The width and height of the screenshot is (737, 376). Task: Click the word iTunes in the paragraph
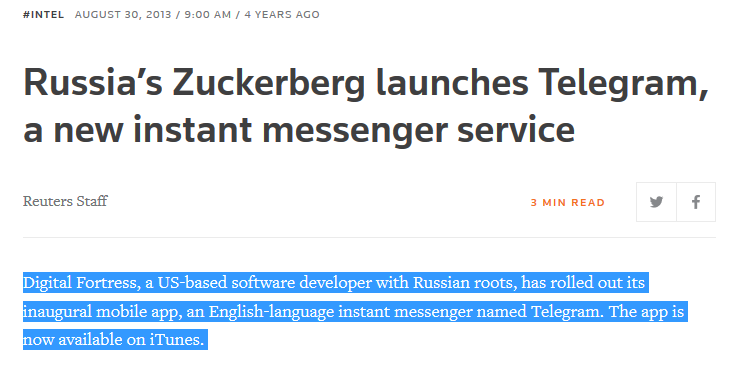coord(176,339)
